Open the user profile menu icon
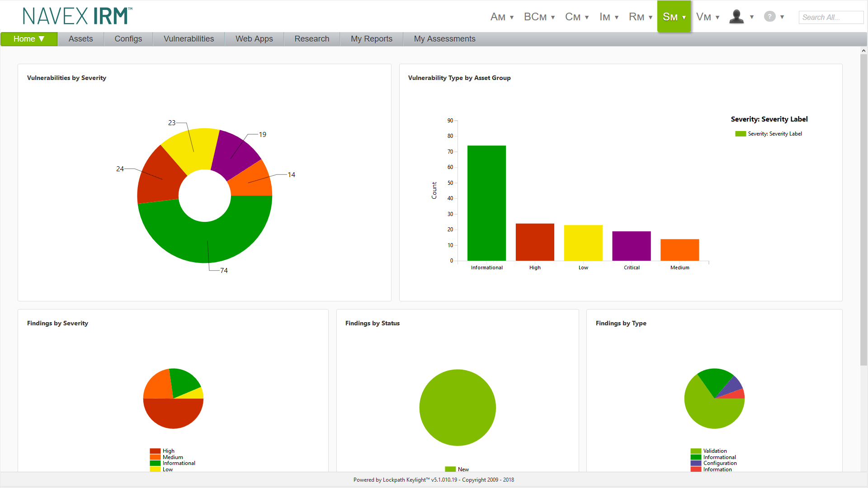This screenshot has height=488, width=868. pyautogui.click(x=736, y=16)
